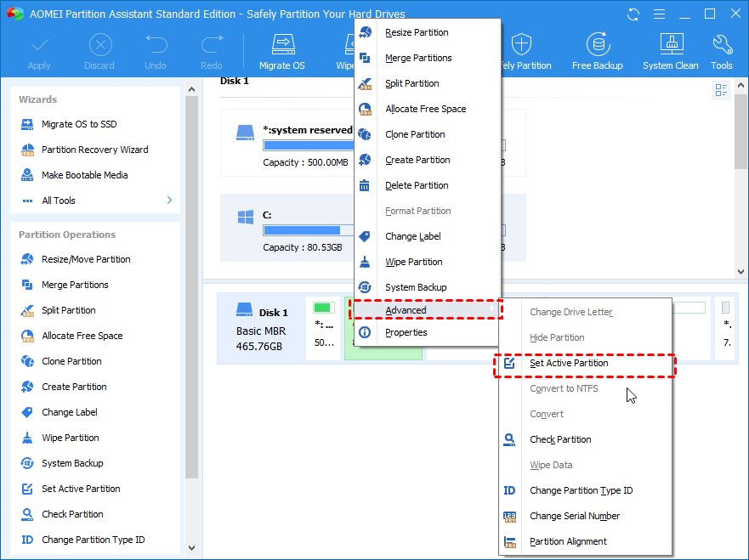Viewport: 749px width, 560px height.
Task: Click the Redo toolbar icon
Action: [212, 45]
